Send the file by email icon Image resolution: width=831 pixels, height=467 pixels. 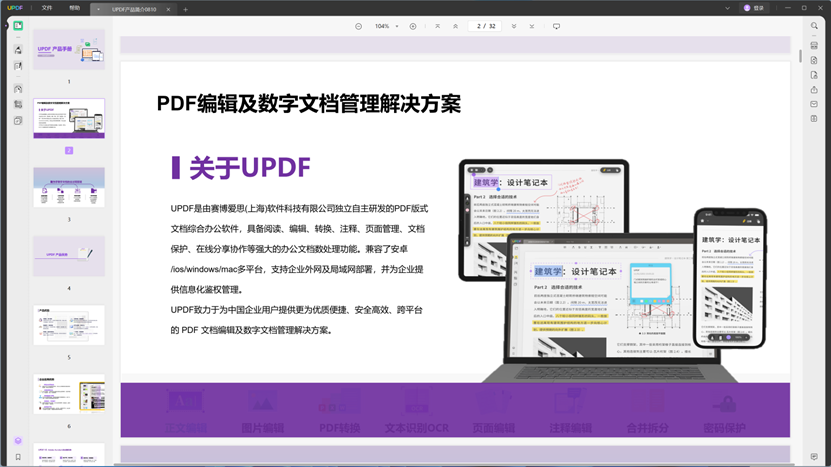814,104
